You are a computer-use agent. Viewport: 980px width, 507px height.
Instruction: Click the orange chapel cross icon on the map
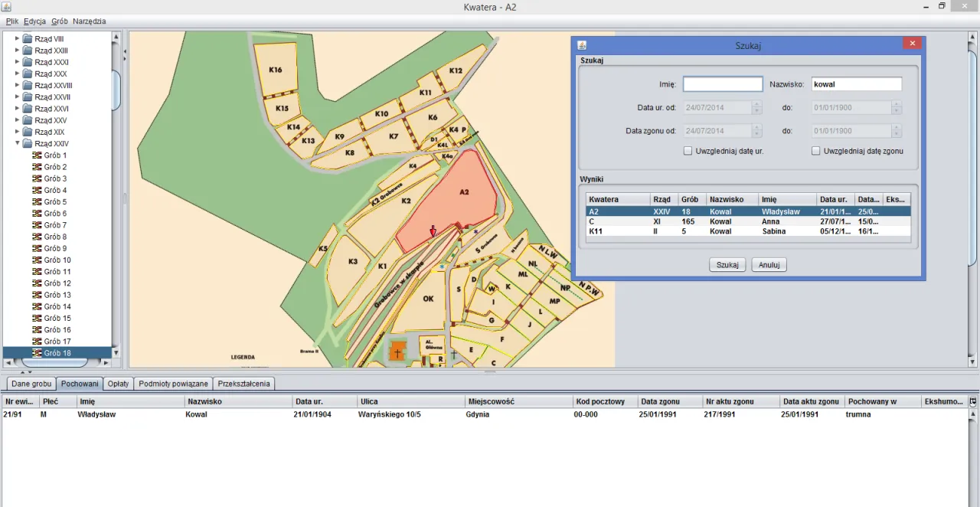point(397,352)
